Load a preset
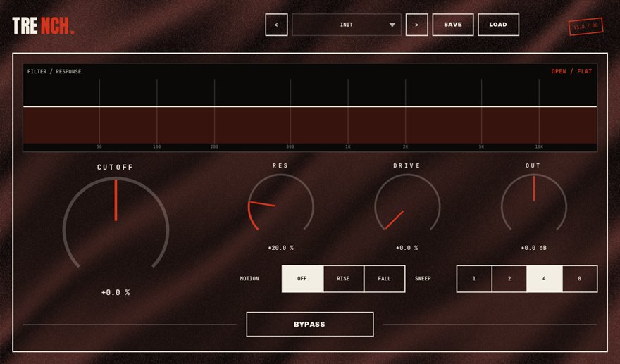The image size is (620, 364). pos(498,25)
